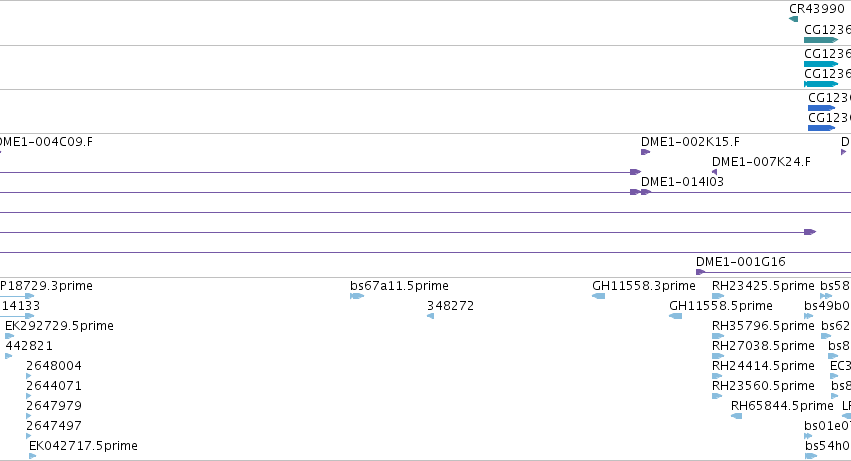The height and width of the screenshot is (461, 851).
Task: Select the teal CG1236 gene bar
Action: click(821, 40)
